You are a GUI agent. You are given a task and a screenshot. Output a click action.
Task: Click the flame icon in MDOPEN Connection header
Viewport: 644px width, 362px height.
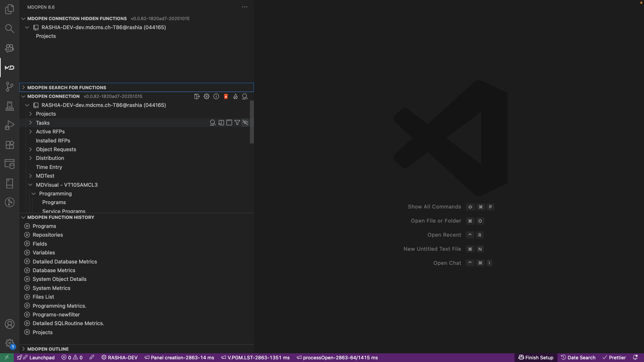tap(235, 97)
